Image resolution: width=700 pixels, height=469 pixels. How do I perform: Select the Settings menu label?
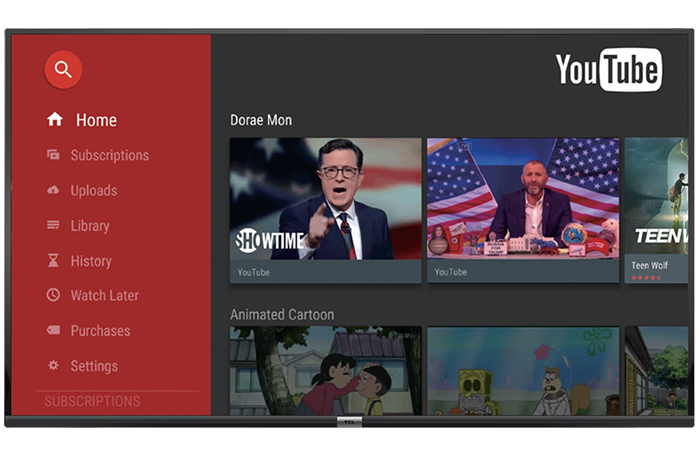pos(94,366)
